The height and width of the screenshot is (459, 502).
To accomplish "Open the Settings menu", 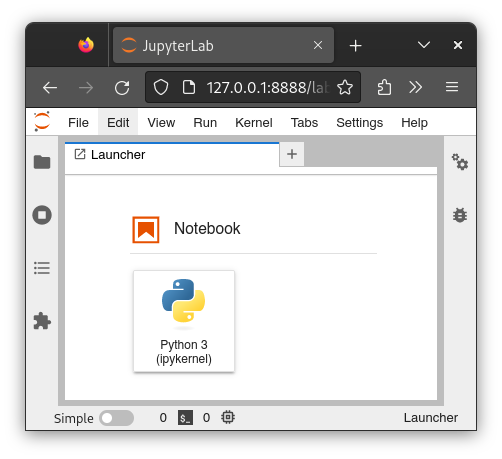I will [x=359, y=123].
